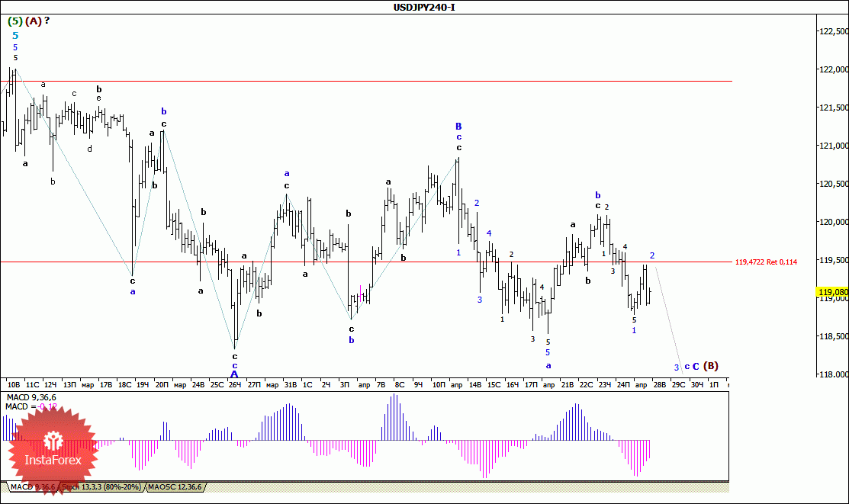Select the MAOSC 12,36,6 tab
Screen dimensions: 849x504
click(x=174, y=486)
